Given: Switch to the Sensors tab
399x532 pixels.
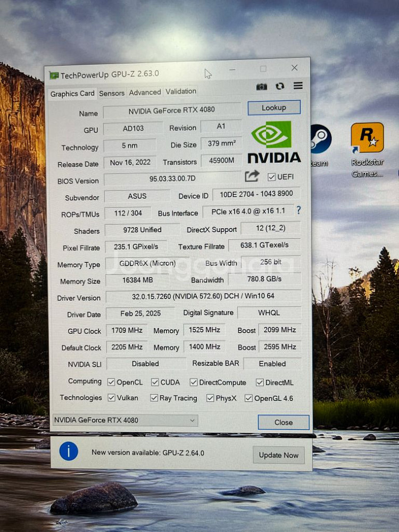Looking at the screenshot, I should tap(112, 93).
